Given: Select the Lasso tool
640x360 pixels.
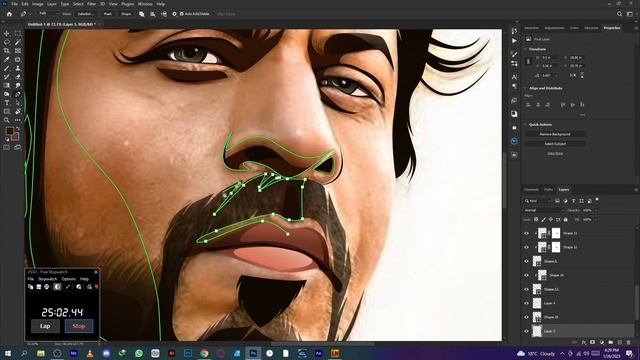Looking at the screenshot, I should pos(7,42).
